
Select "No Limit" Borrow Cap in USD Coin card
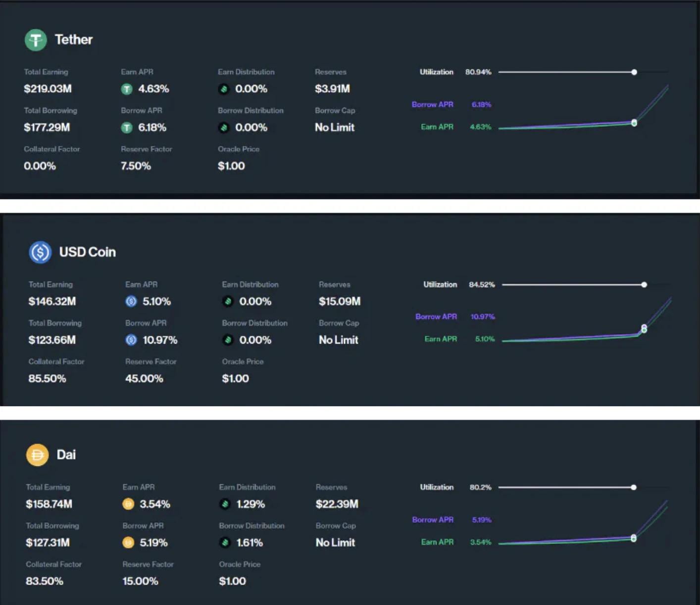click(339, 340)
